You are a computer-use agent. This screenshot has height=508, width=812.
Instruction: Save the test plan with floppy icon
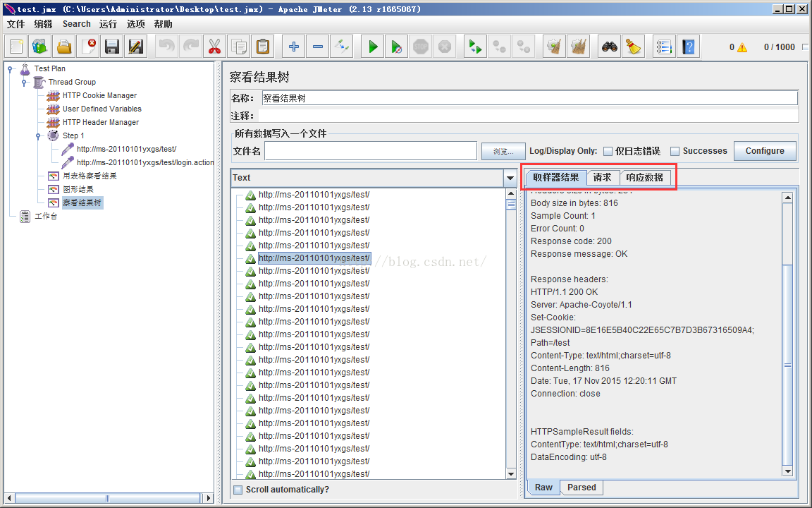point(112,47)
